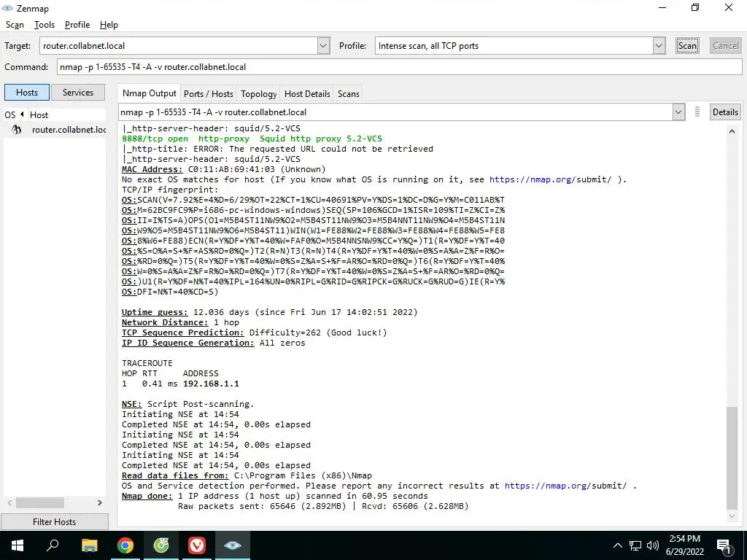The width and height of the screenshot is (747, 560).
Task: Click the MAC Address label in output
Action: (152, 169)
